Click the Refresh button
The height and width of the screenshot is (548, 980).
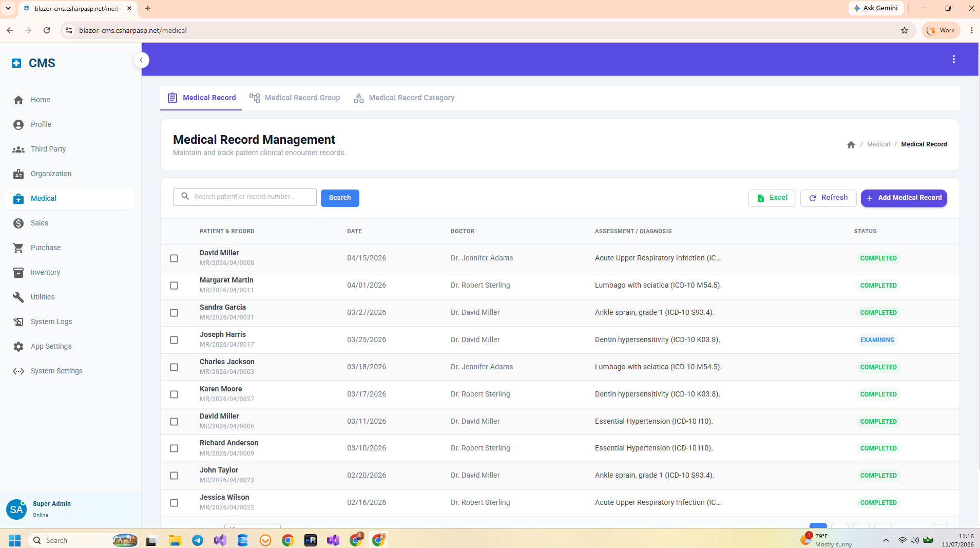coord(828,198)
